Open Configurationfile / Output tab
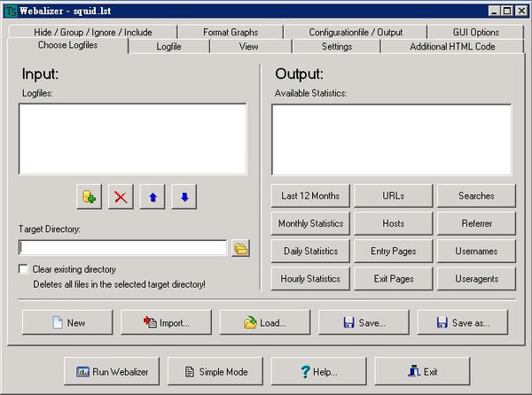Screen dimensions: 532x395 pyautogui.click(x=356, y=32)
